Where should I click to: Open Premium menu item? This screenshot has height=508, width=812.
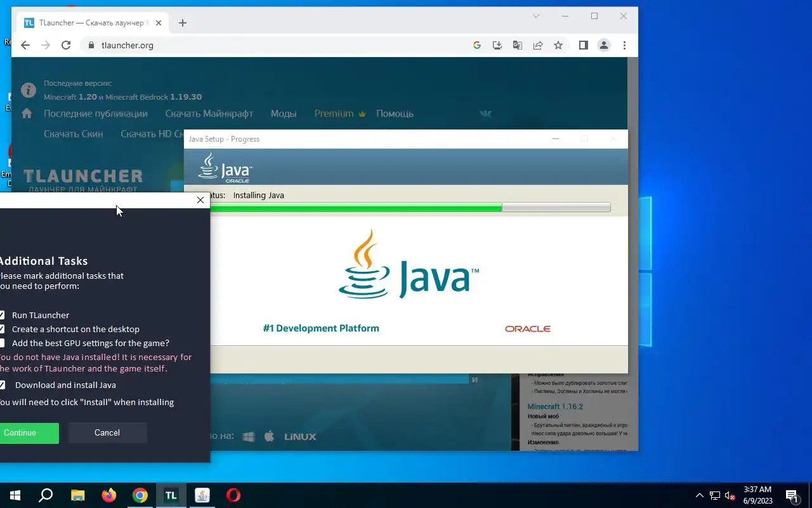(340, 114)
